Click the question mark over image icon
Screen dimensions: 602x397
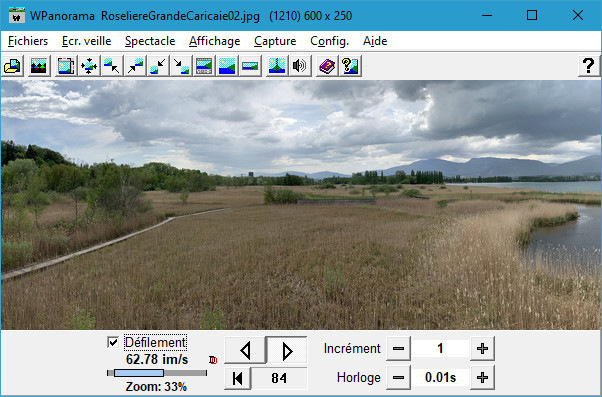click(x=350, y=66)
